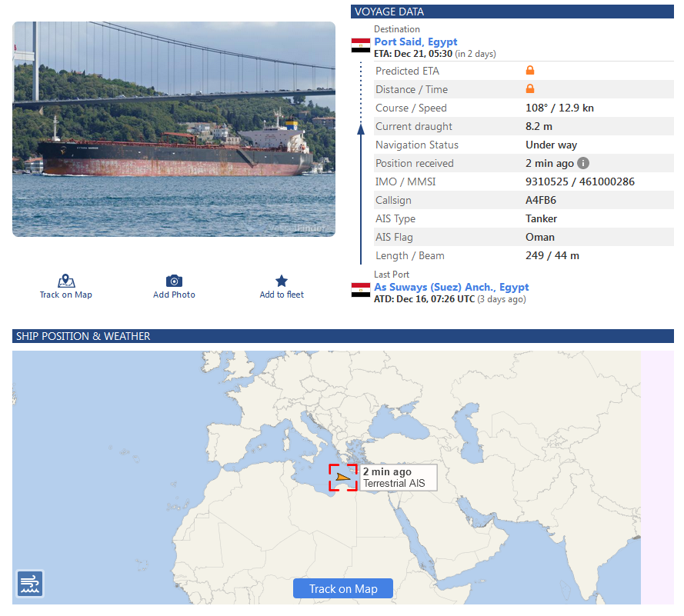The height and width of the screenshot is (616, 684).
Task: Click the Add Photo text label
Action: 174,295
